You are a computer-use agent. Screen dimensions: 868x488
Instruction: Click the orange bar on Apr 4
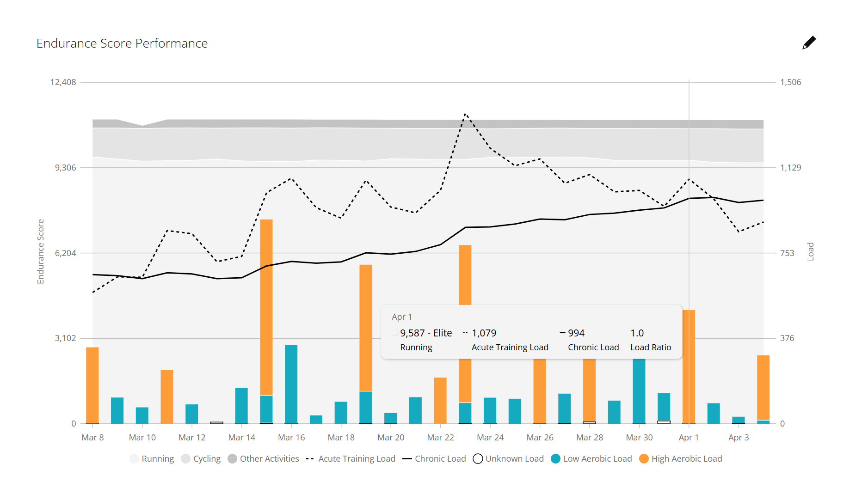[x=763, y=387]
